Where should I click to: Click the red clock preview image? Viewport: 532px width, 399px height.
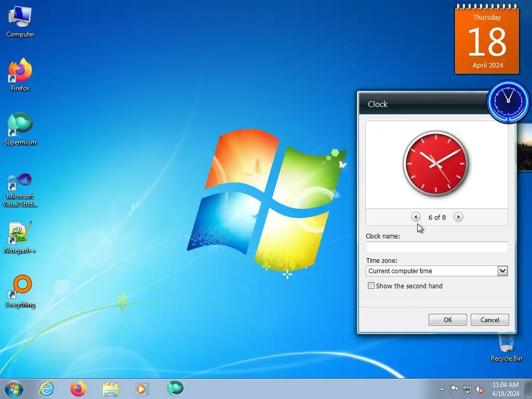(x=436, y=164)
